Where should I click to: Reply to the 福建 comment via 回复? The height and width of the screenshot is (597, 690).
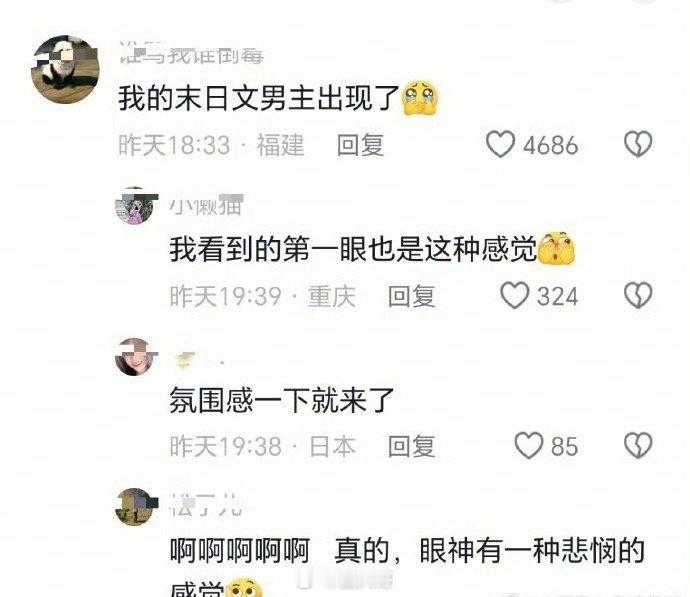coord(360,145)
